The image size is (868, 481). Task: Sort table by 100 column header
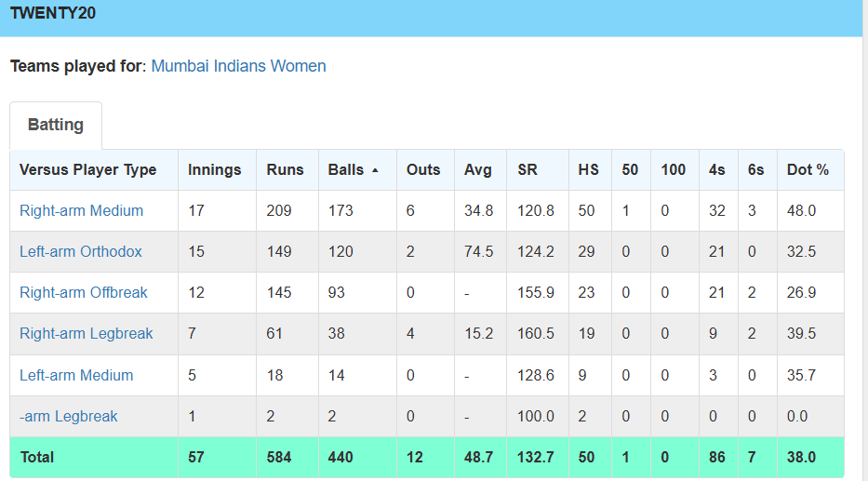674,170
